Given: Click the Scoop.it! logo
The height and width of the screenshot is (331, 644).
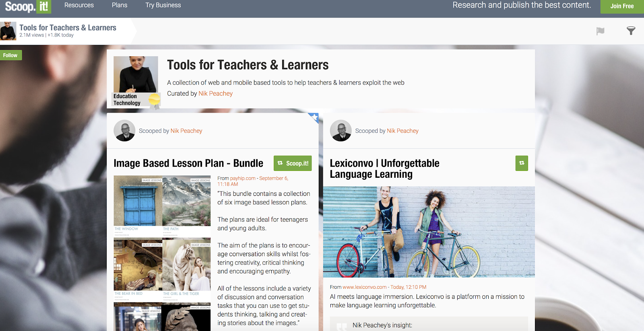Looking at the screenshot, I should click(x=27, y=6).
